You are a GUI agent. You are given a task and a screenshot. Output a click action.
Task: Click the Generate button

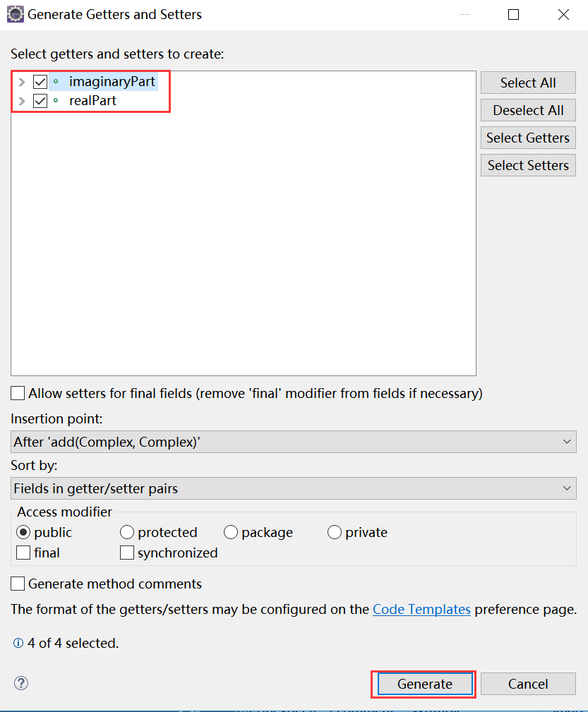pyautogui.click(x=424, y=684)
